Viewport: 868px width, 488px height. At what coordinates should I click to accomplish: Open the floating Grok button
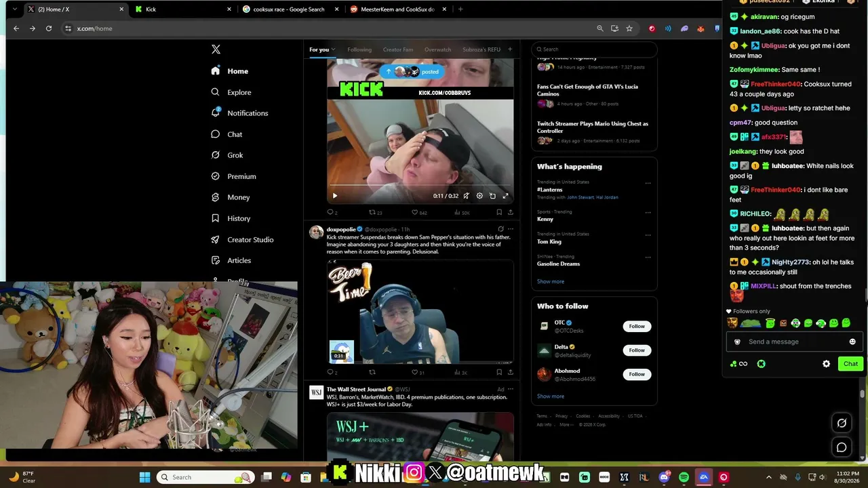coord(842,423)
